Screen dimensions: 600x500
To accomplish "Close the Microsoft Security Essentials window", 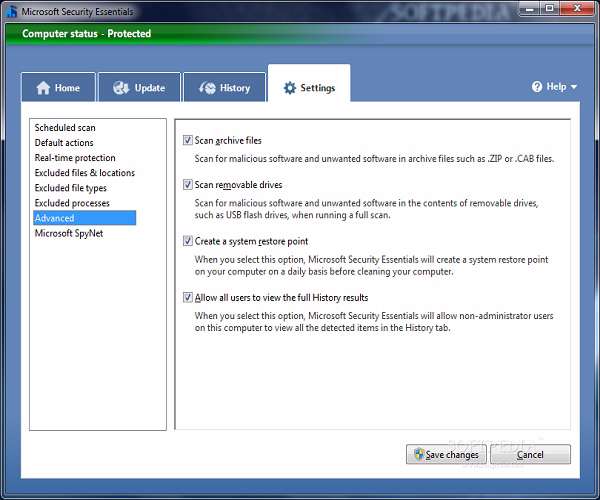I will [x=577, y=8].
